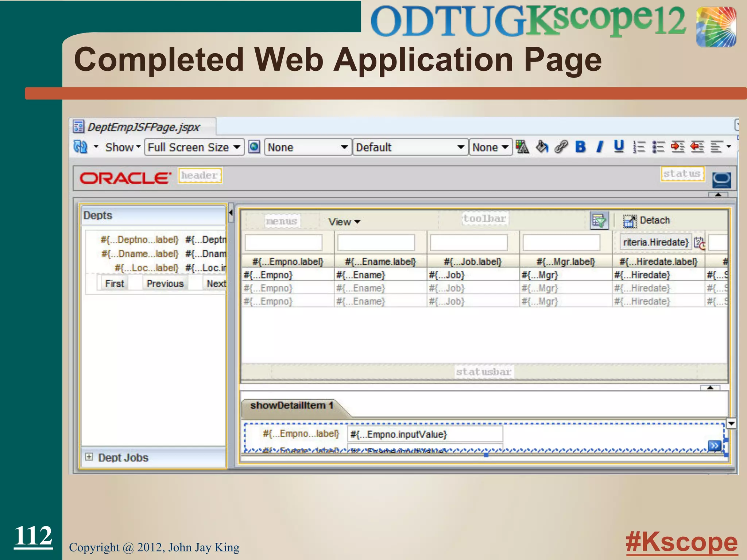The width and height of the screenshot is (747, 560).
Task: Open the None font size dropdown
Action: tap(490, 147)
